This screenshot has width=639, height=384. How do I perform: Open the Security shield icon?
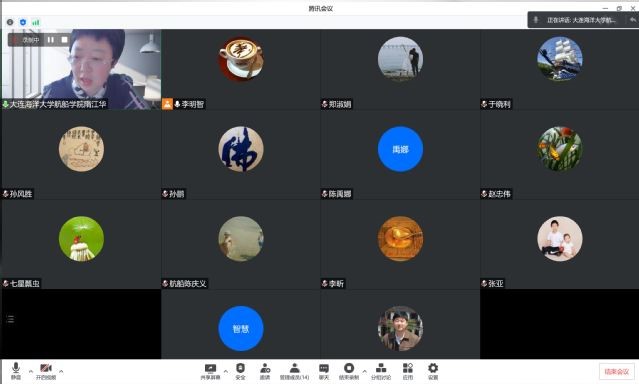coord(240,371)
